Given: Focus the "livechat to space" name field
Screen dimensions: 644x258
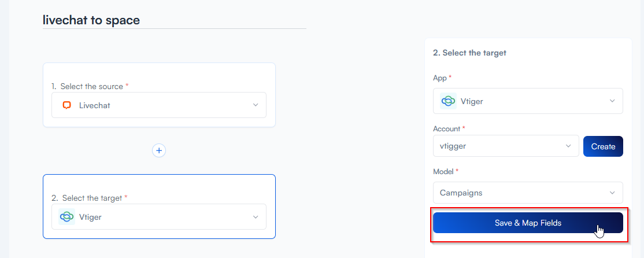Looking at the screenshot, I should click(x=173, y=20).
